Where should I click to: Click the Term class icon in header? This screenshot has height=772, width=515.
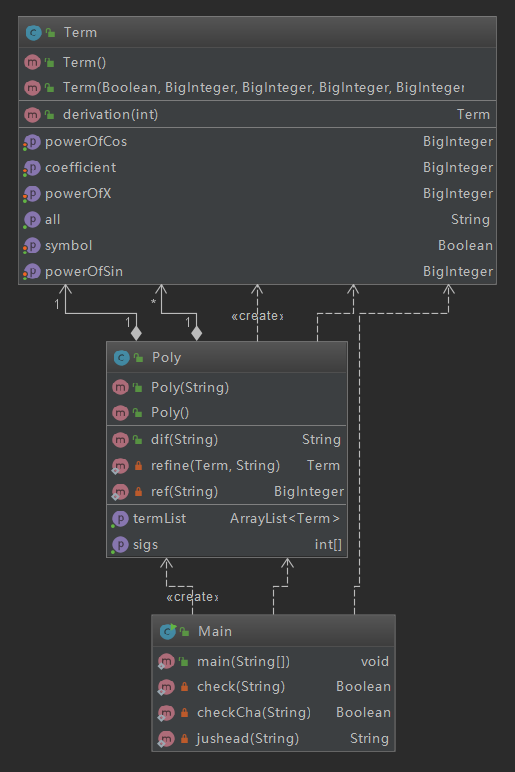click(33, 33)
